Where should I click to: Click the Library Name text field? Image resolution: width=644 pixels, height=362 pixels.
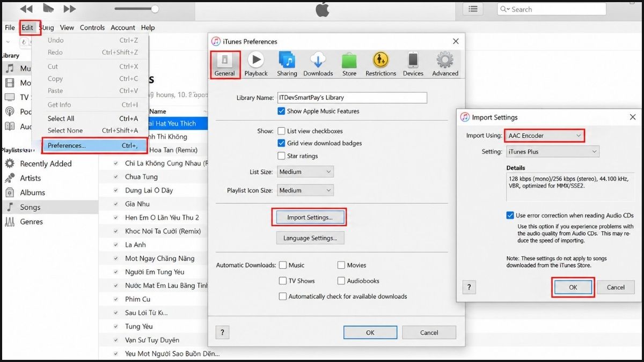352,98
